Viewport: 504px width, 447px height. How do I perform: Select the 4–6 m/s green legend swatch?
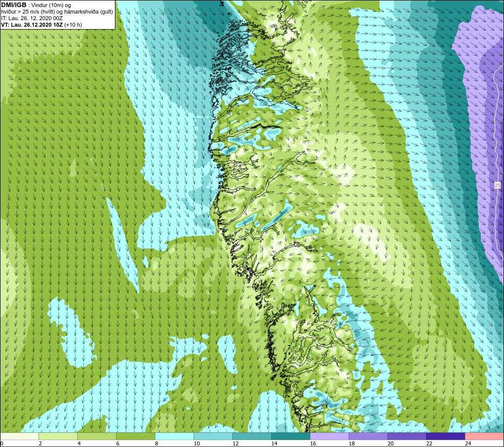pos(97,436)
